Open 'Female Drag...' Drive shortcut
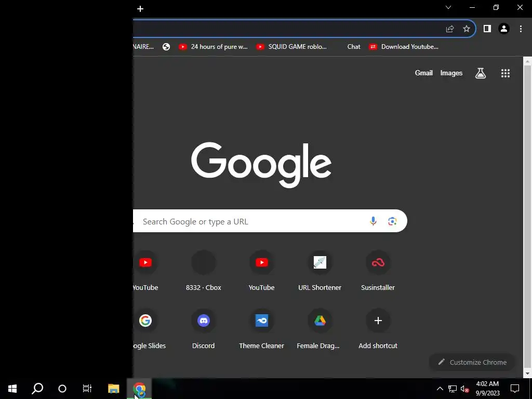Image resolution: width=532 pixels, height=399 pixels. pyautogui.click(x=320, y=329)
